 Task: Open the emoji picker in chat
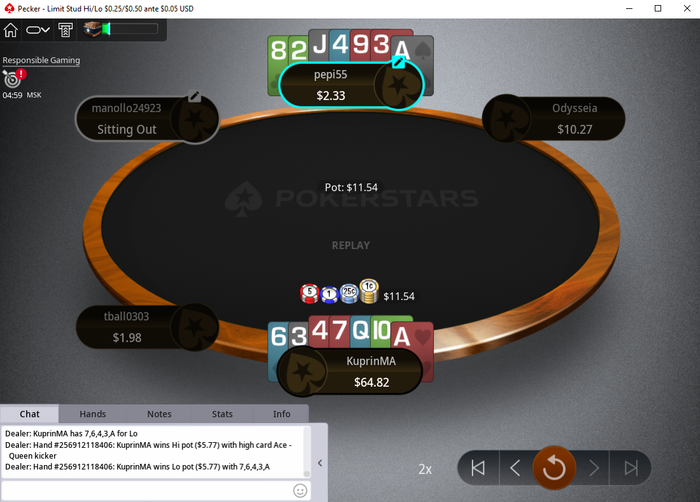tap(300, 491)
